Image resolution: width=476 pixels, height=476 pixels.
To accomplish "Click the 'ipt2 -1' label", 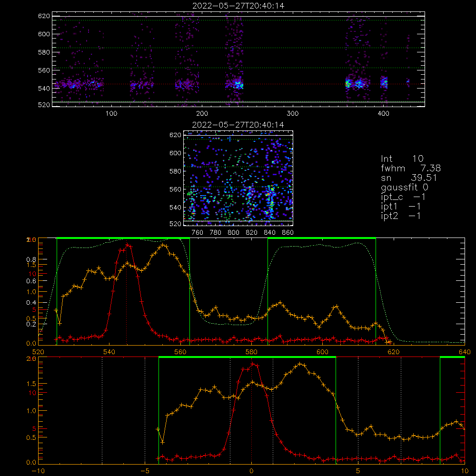I will (400, 216).
